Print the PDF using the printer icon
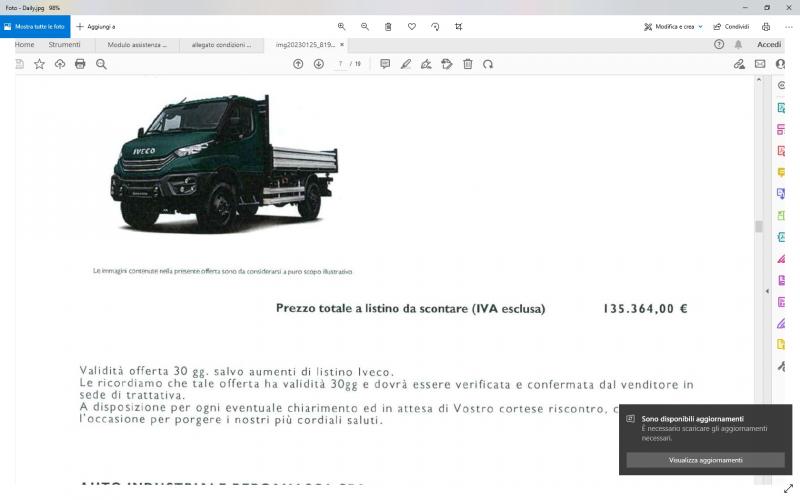Screen dimensions: 800x500 click(x=80, y=64)
